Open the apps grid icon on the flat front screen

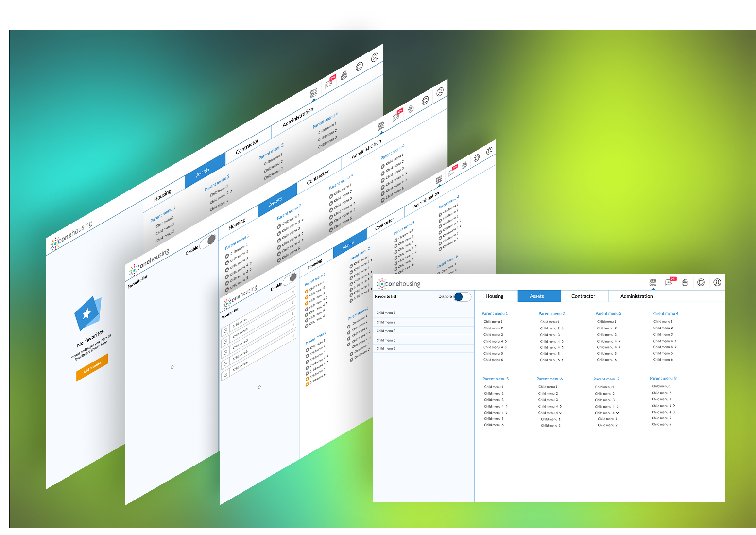(653, 282)
